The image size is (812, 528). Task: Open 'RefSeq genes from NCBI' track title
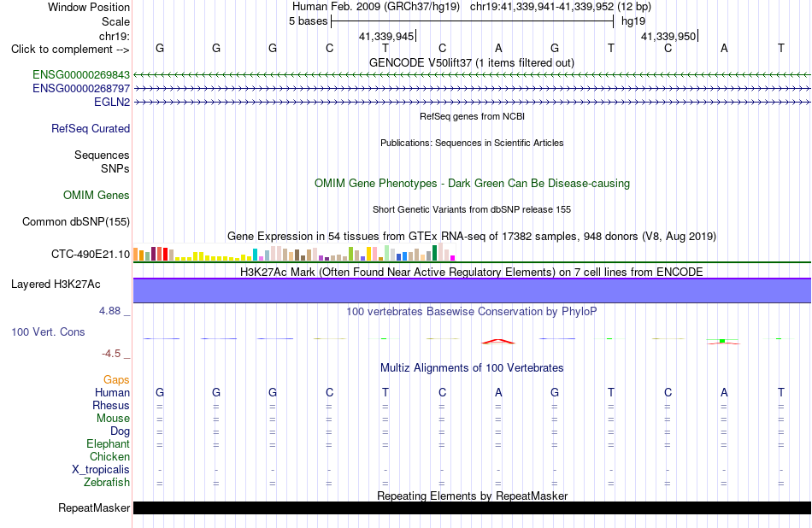[x=472, y=116]
